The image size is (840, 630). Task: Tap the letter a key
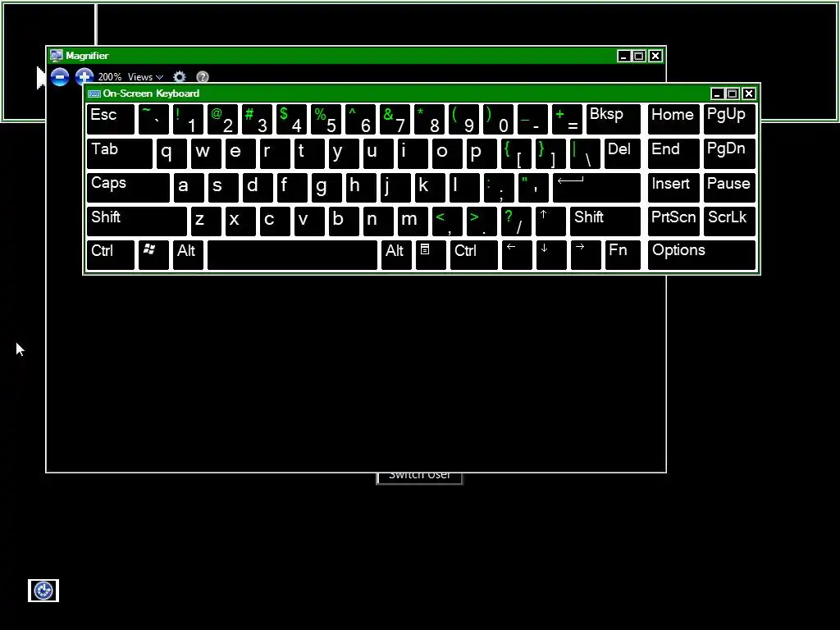coord(189,188)
